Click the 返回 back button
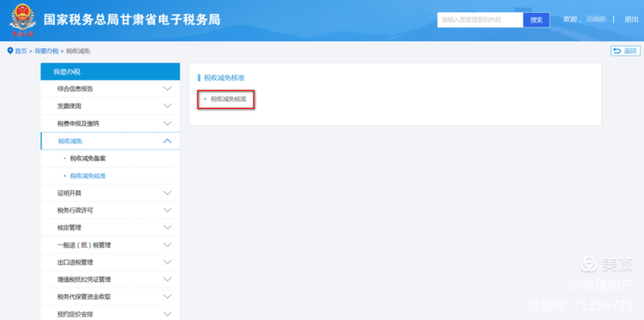 click(625, 51)
